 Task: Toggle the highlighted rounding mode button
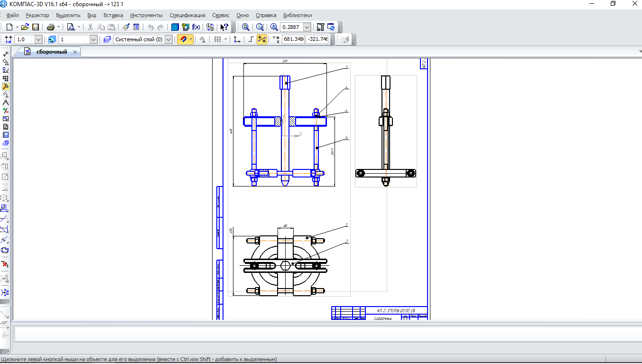point(262,39)
